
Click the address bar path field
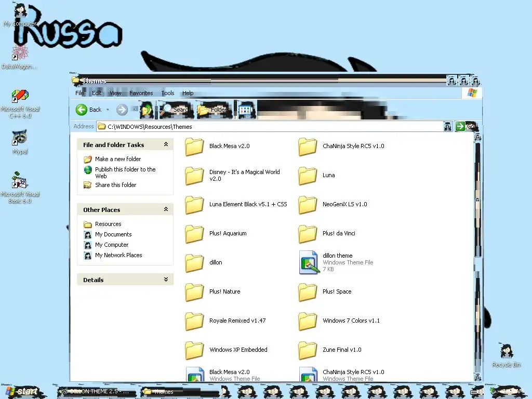pos(270,127)
